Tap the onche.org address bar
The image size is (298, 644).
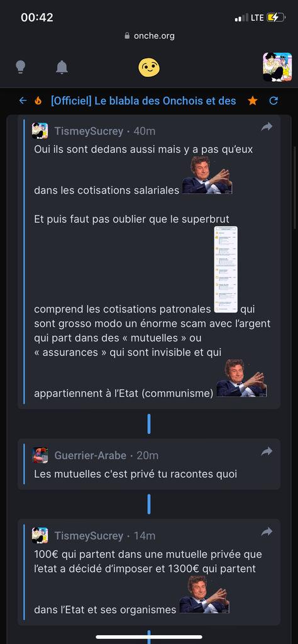coord(149,36)
